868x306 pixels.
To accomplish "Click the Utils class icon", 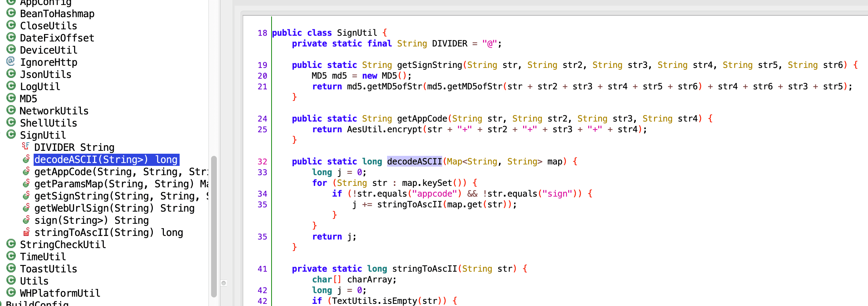I will coord(11,281).
